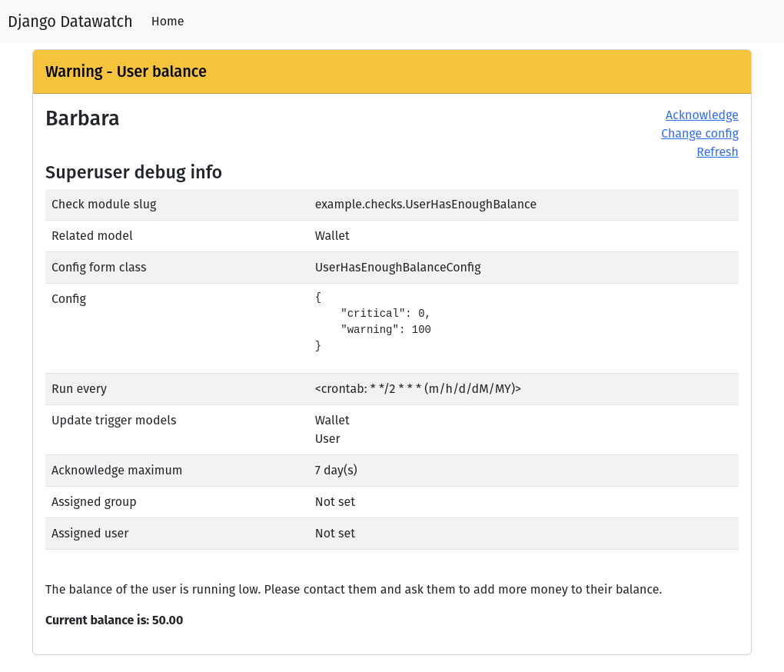The width and height of the screenshot is (784, 672).
Task: Click the Assigned user Not set value
Action: point(335,534)
